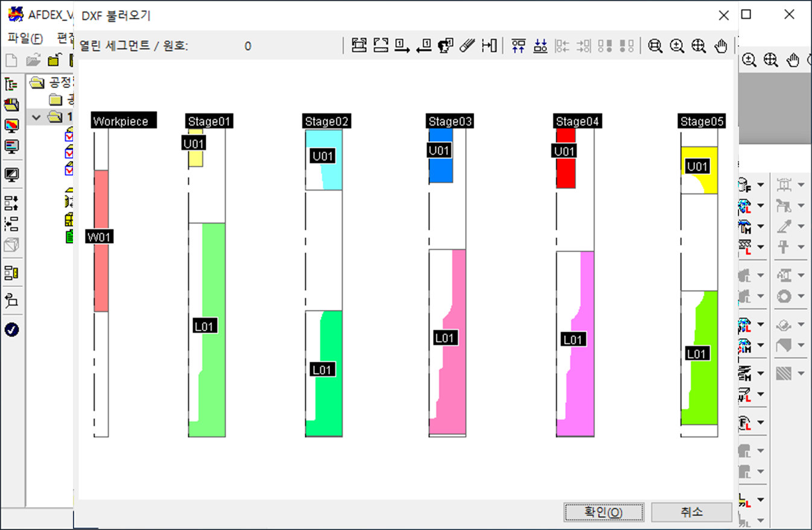Click the blue checkmark circle in the left sidebar
The width and height of the screenshot is (812, 530).
pyautogui.click(x=11, y=329)
